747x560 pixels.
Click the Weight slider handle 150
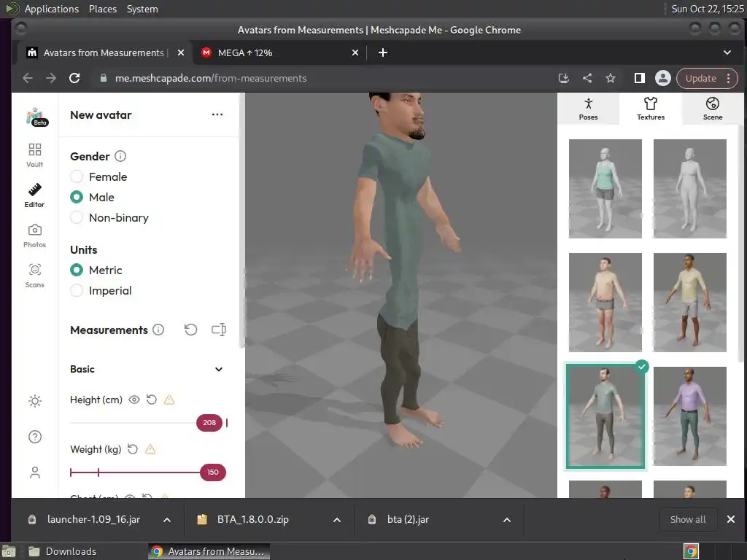coord(212,472)
